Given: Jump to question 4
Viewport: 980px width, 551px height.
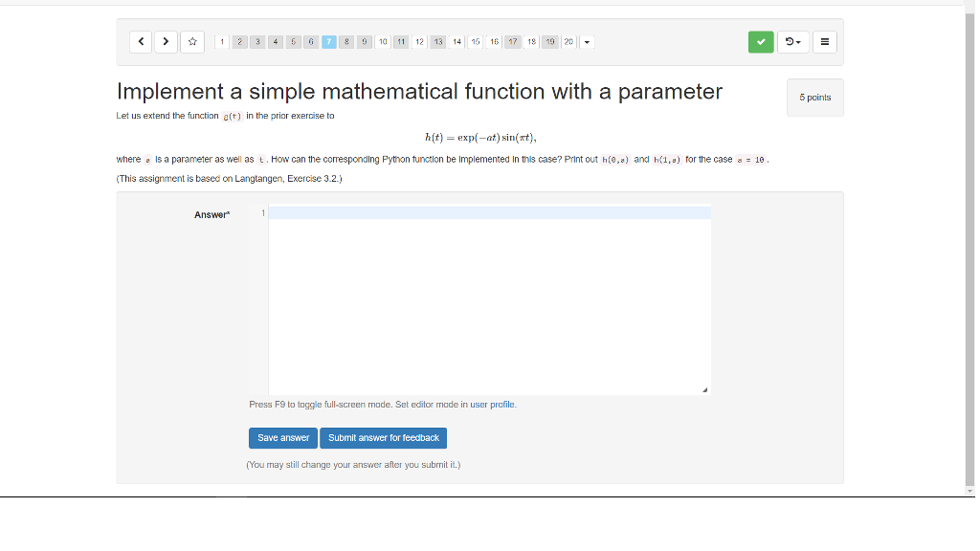Looking at the screenshot, I should (275, 42).
